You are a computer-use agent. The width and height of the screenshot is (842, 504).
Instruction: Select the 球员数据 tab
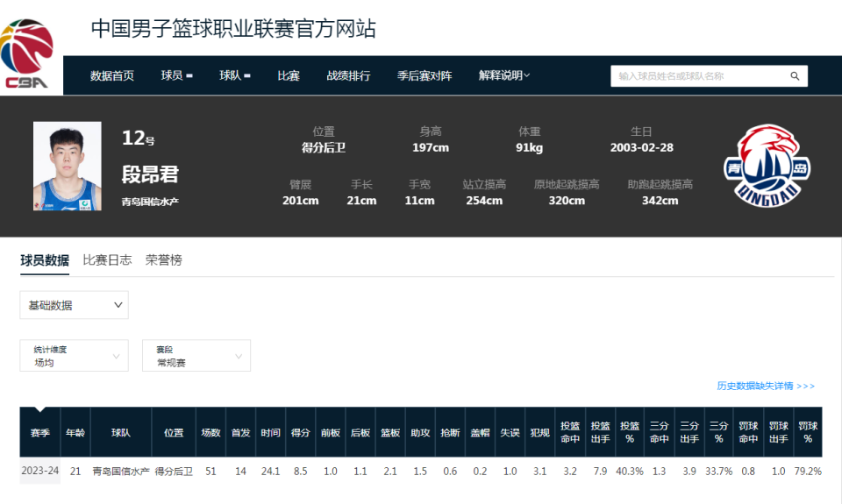[45, 260]
